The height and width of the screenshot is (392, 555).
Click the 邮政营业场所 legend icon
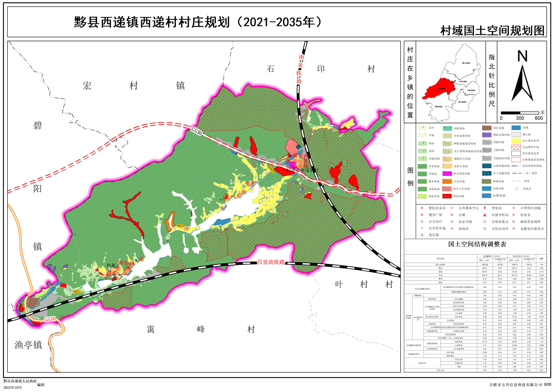coord(514,222)
